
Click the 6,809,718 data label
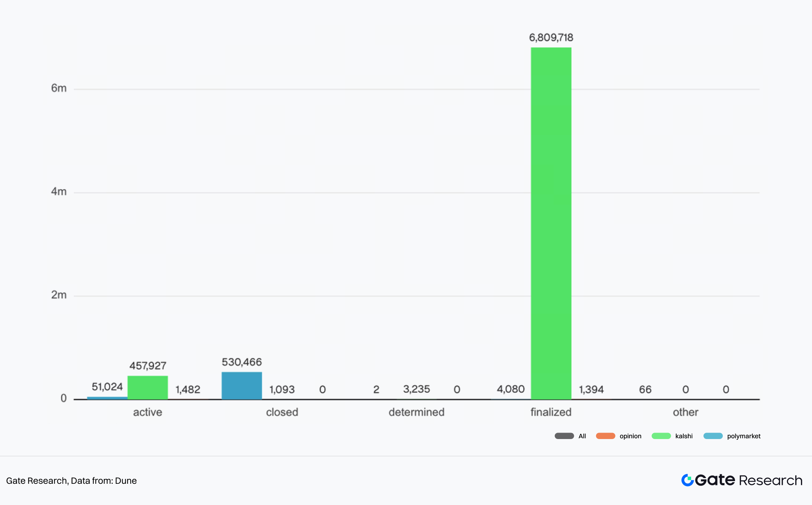coord(551,38)
